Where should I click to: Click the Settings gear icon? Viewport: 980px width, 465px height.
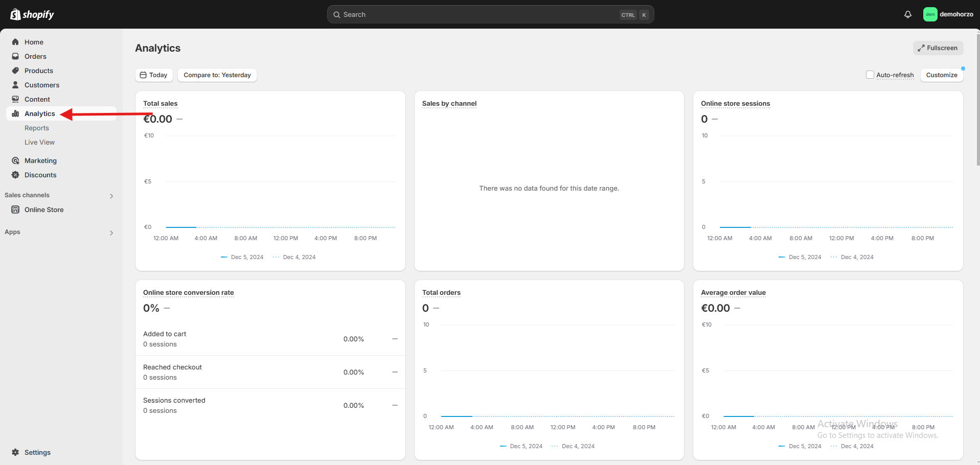pos(15,452)
